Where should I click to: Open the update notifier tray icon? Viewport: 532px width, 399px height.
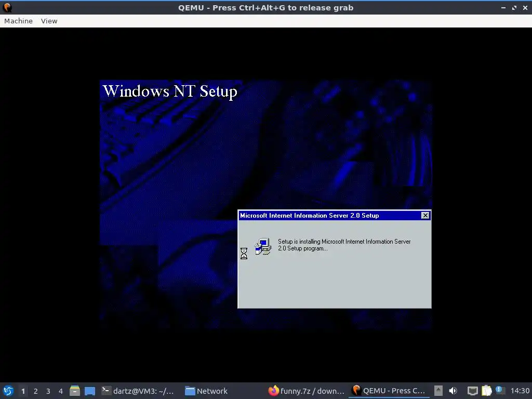coord(499,390)
